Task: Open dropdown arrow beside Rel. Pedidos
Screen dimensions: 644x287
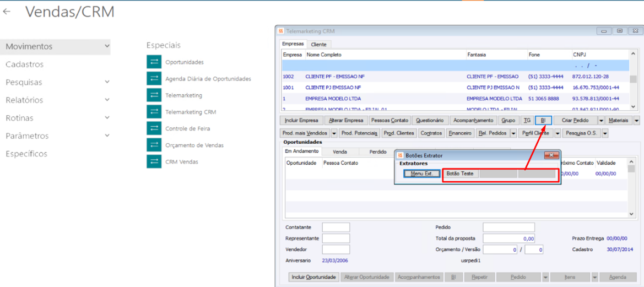Action: 512,133
